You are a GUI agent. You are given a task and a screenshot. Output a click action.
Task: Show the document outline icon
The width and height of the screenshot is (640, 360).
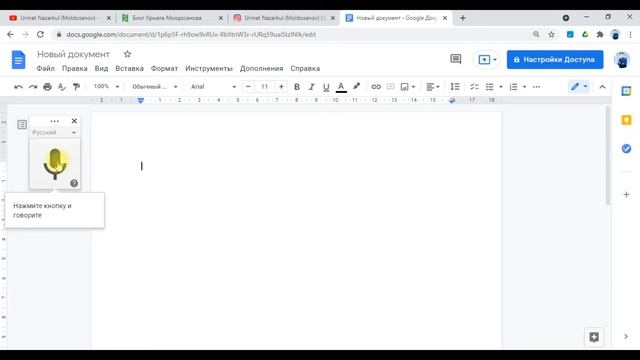click(22, 124)
